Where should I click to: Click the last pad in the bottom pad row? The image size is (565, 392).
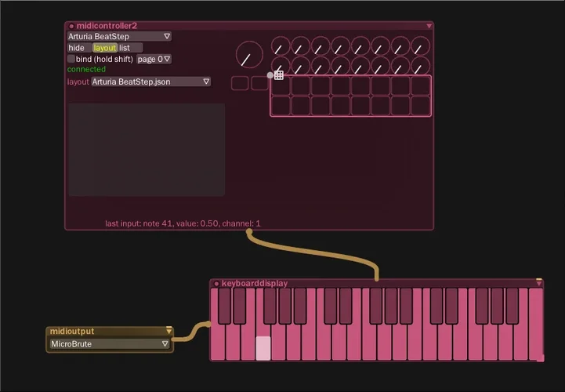coord(421,106)
